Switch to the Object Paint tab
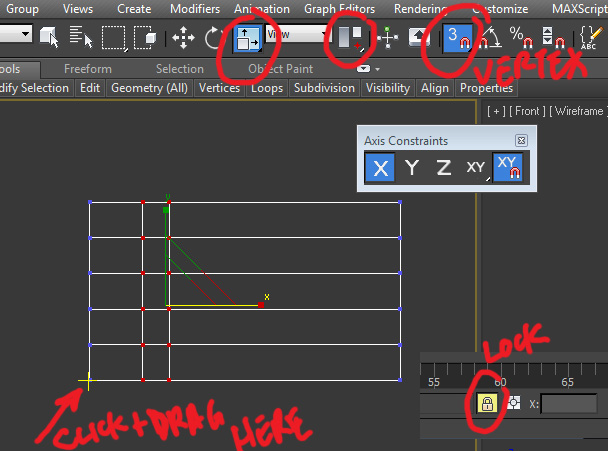Viewport: 608px width, 451px height. click(x=280, y=69)
